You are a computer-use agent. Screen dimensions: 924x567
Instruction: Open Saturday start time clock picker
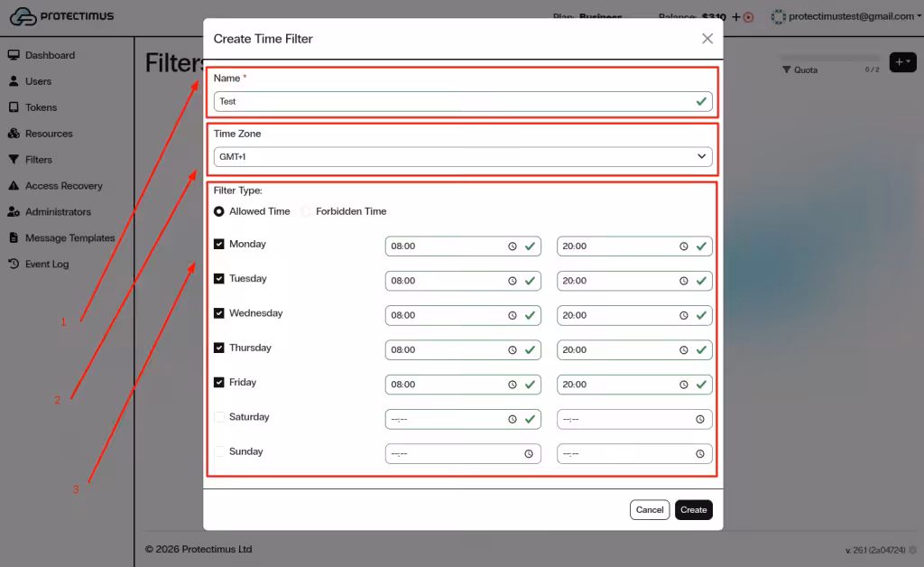pyautogui.click(x=513, y=419)
